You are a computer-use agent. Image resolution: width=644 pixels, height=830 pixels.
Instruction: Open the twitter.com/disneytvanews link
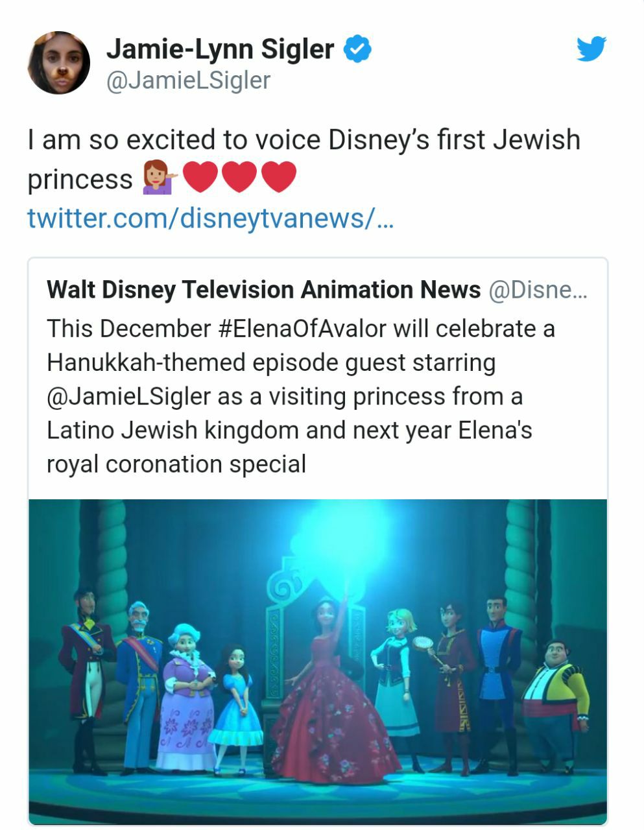(x=209, y=219)
